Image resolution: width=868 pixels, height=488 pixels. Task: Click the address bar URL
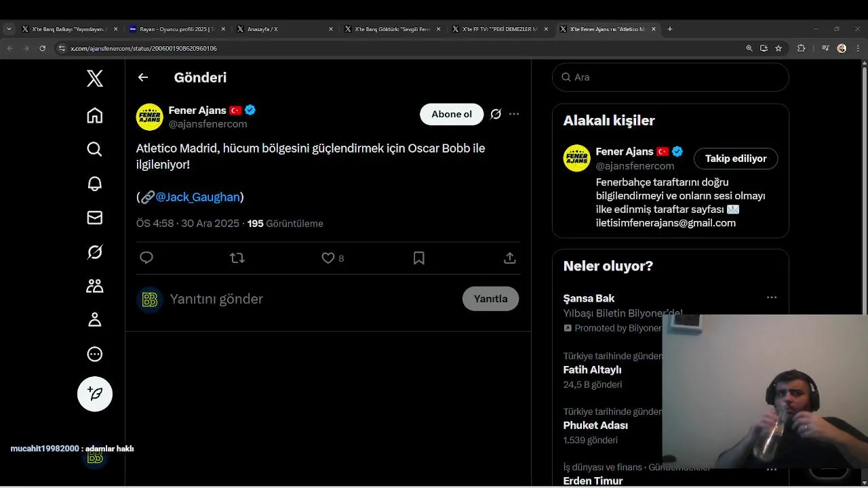point(144,49)
